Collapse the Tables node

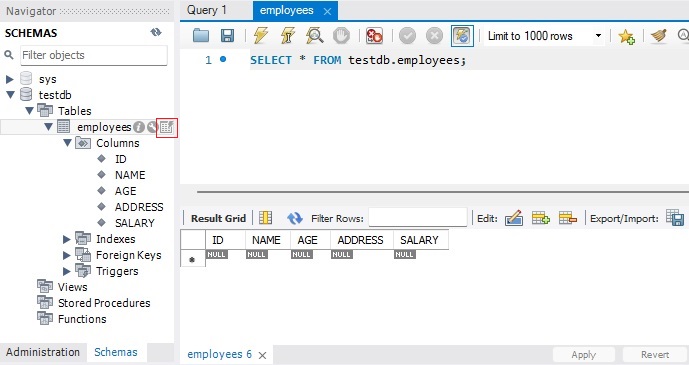(x=29, y=110)
